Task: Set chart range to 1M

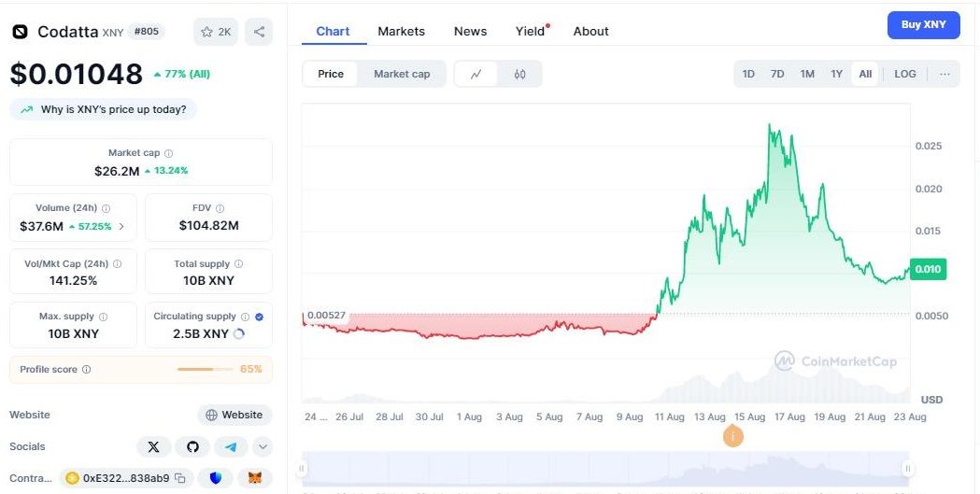Action: tap(807, 75)
